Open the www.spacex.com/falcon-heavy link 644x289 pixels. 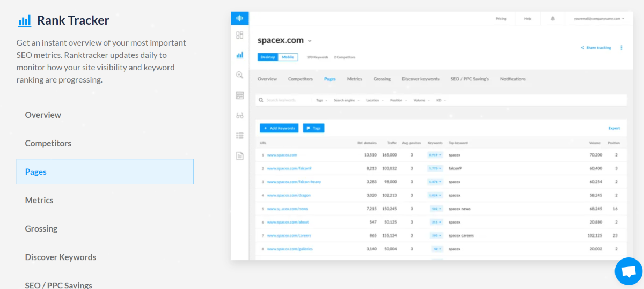click(x=294, y=182)
